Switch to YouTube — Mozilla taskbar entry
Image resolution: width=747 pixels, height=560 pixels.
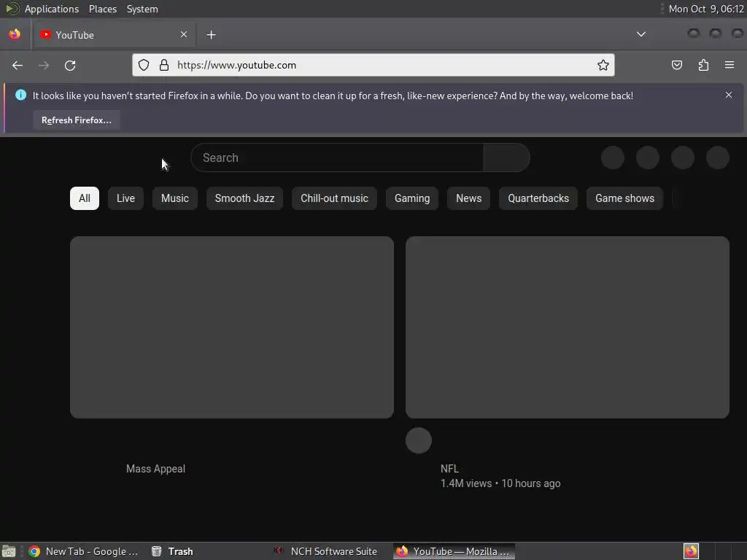[x=454, y=551]
